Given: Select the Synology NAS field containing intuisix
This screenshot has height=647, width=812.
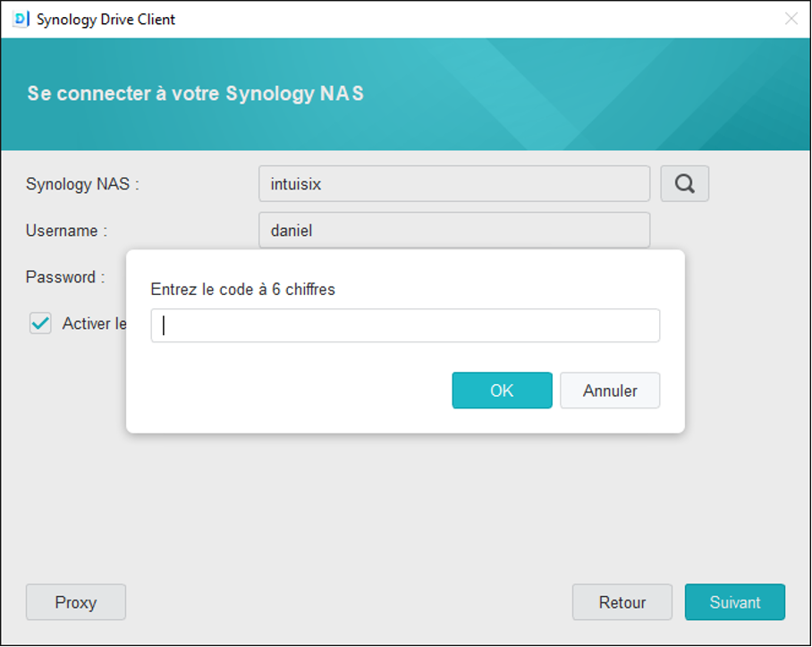Looking at the screenshot, I should [x=454, y=184].
